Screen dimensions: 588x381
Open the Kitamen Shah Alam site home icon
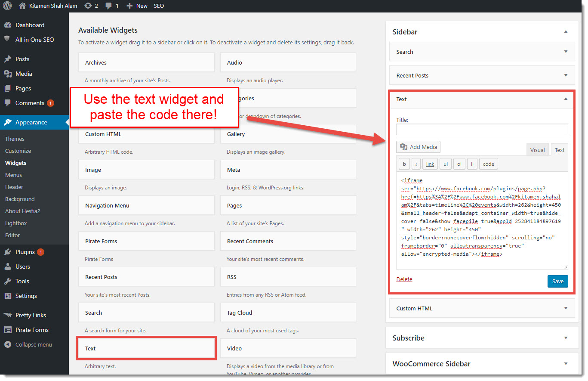(x=22, y=6)
